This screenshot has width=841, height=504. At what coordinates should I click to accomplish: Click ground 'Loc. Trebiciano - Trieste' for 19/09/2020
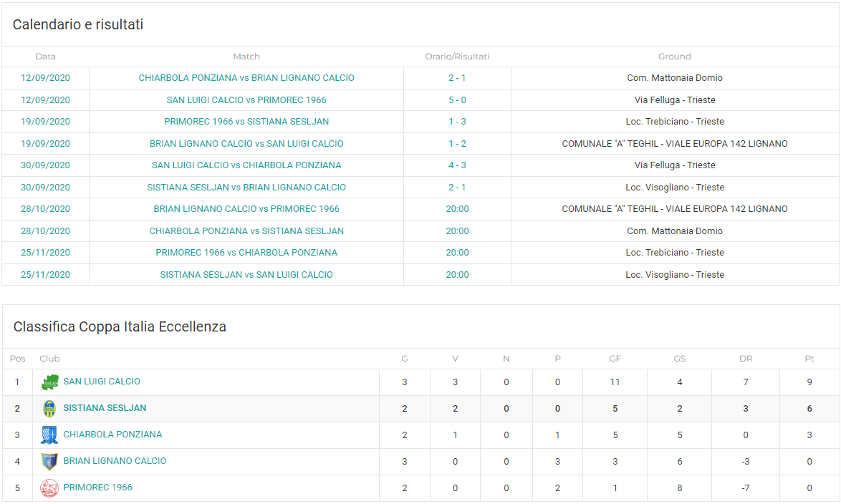pyautogui.click(x=675, y=122)
